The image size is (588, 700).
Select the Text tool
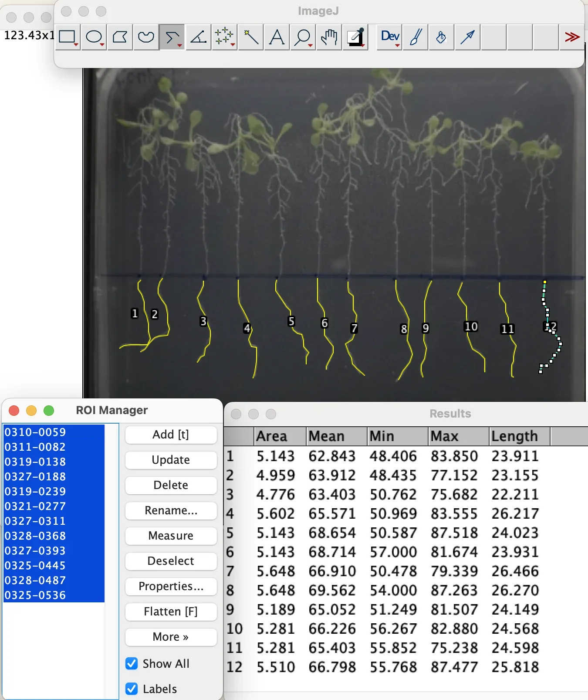pyautogui.click(x=277, y=37)
